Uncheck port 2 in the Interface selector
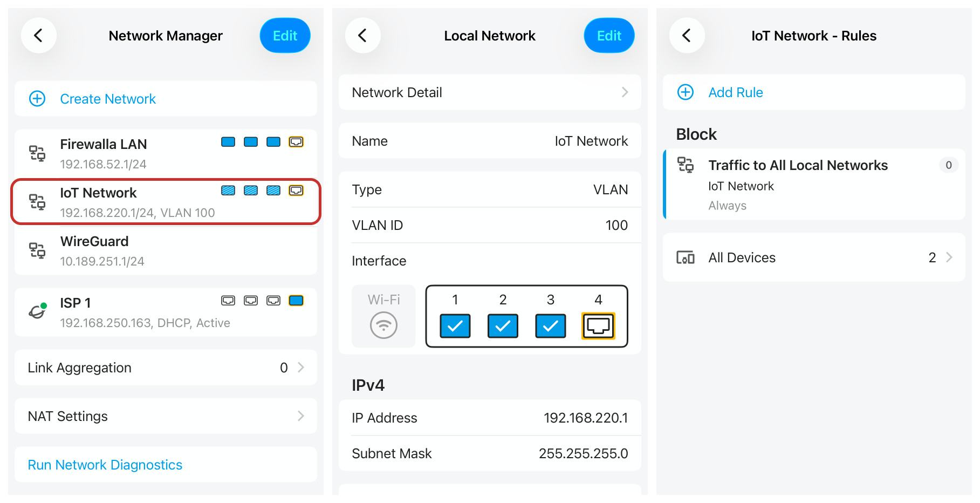The height and width of the screenshot is (503, 980). click(x=503, y=325)
